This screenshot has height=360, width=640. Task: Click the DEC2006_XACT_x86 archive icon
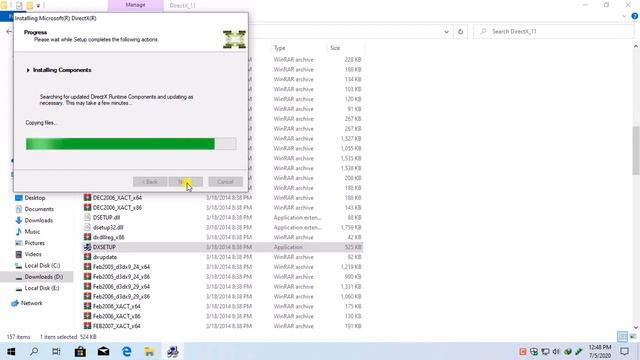point(87,207)
